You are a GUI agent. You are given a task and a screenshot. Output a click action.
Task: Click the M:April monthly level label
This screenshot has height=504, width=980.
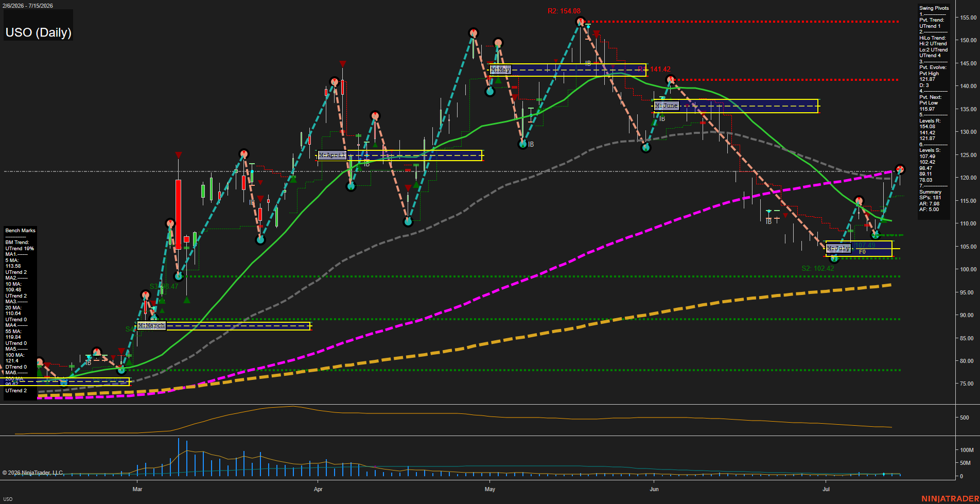pyautogui.click(x=332, y=155)
